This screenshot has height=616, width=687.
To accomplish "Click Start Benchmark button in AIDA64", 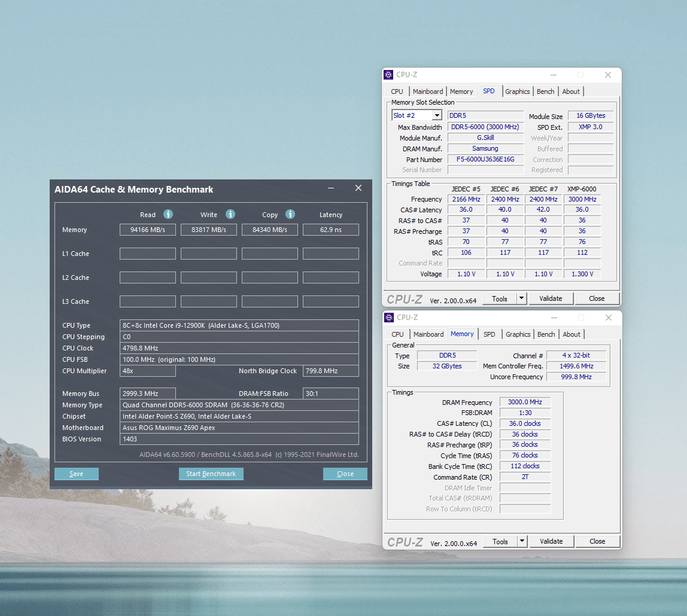I will (x=211, y=474).
